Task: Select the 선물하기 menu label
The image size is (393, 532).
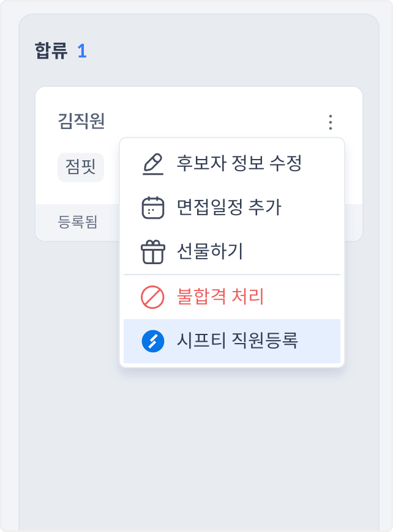Action: [x=210, y=251]
